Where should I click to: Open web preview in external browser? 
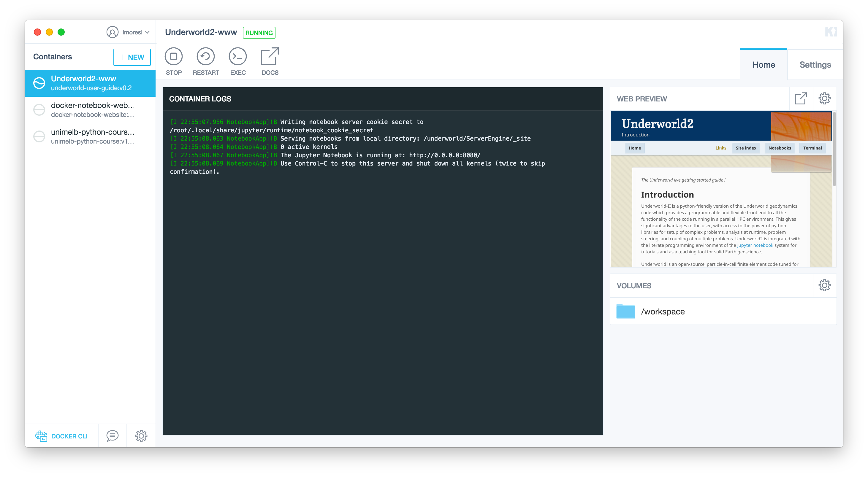click(x=801, y=98)
